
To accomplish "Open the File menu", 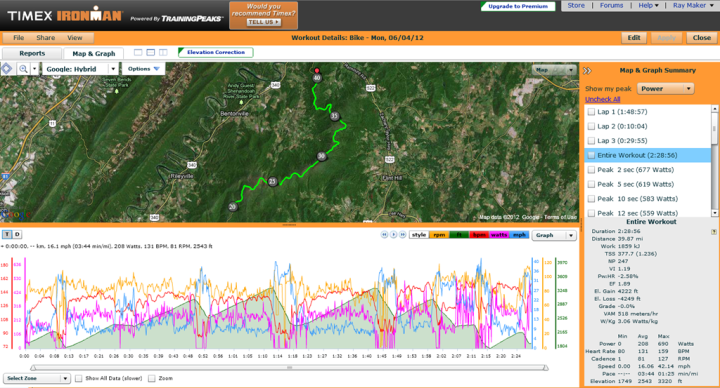I will 18,38.
